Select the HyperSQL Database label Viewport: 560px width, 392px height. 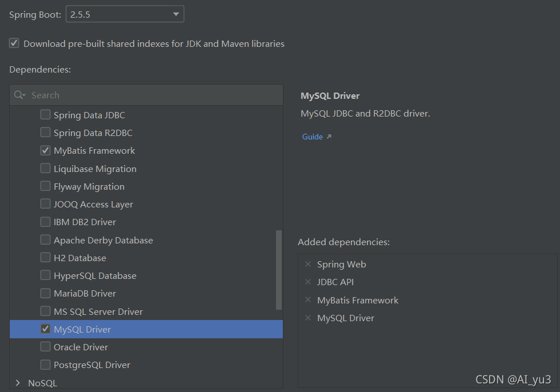(x=95, y=276)
